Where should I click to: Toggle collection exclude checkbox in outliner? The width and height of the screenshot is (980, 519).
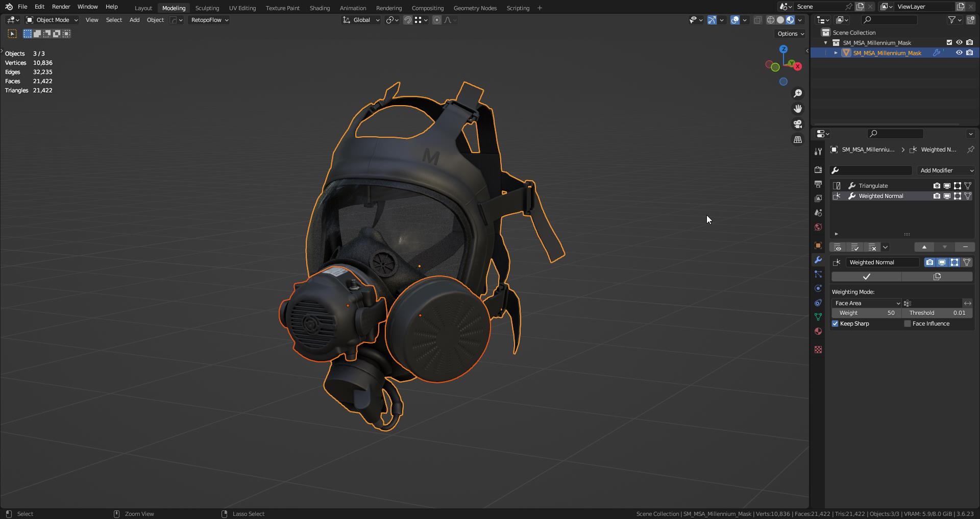click(949, 42)
